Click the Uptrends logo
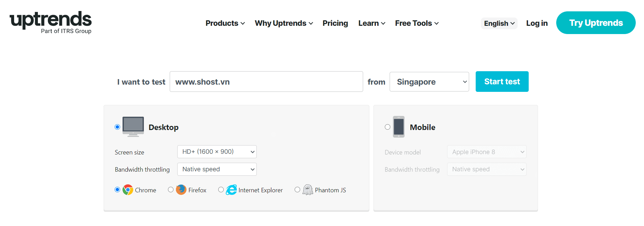The width and height of the screenshot is (644, 226). tap(51, 22)
